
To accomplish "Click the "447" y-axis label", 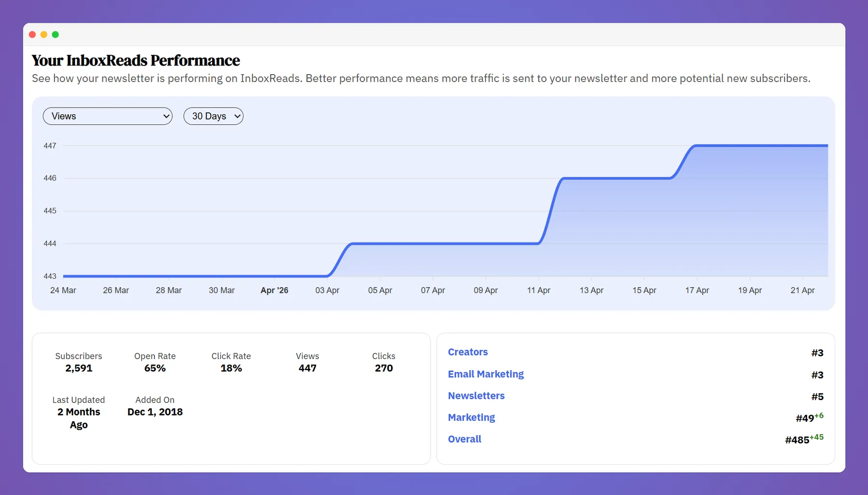I will pyautogui.click(x=50, y=146).
